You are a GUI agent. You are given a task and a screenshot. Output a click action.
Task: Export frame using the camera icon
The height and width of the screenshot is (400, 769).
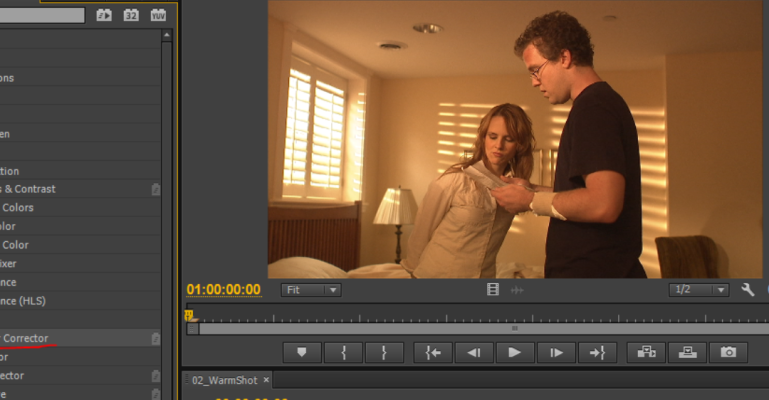pos(728,352)
